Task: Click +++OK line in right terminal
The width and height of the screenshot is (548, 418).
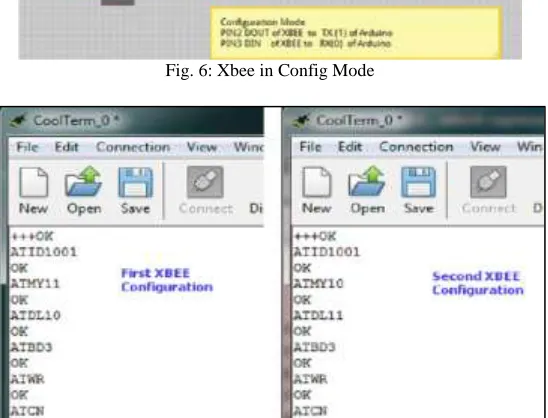Action: 315,237
